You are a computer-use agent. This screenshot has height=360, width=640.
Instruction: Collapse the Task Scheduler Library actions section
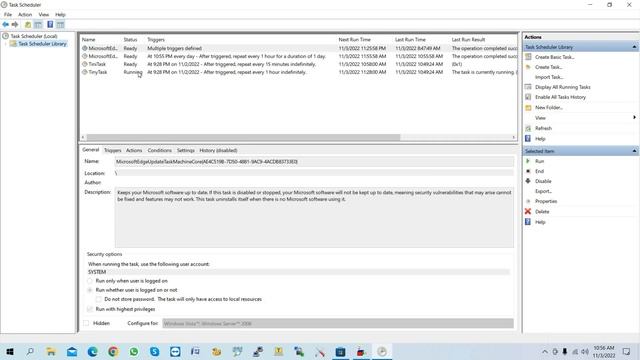click(x=634, y=47)
